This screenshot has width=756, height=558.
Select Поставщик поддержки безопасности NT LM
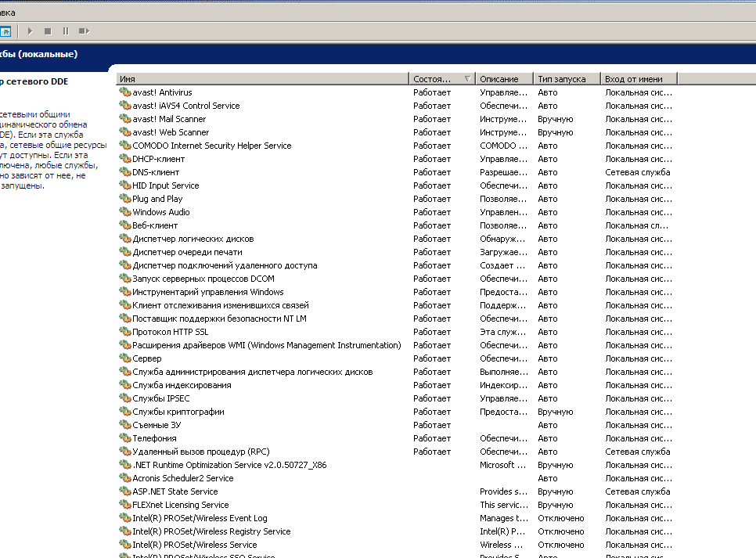[219, 319]
